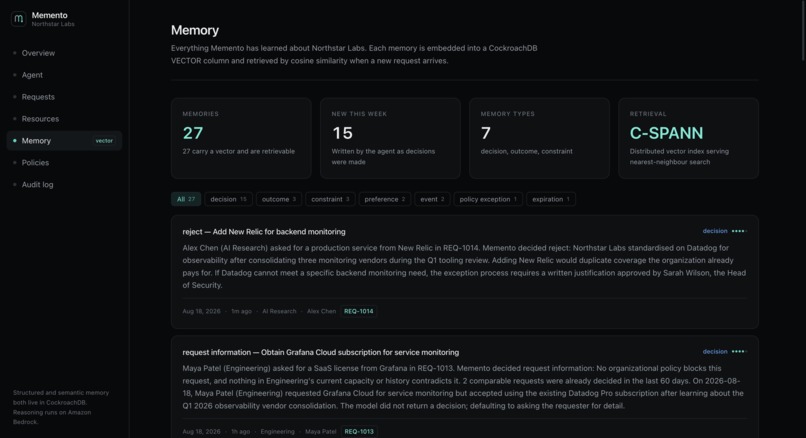The height and width of the screenshot is (438, 806).
Task: Filter by policy exception type
Action: 488,199
